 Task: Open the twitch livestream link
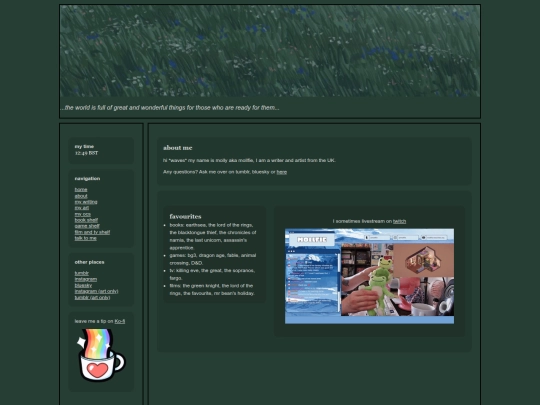click(399, 221)
